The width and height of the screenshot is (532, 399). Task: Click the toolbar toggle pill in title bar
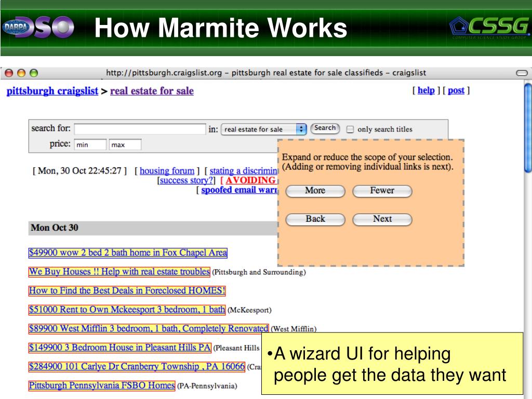pos(522,73)
